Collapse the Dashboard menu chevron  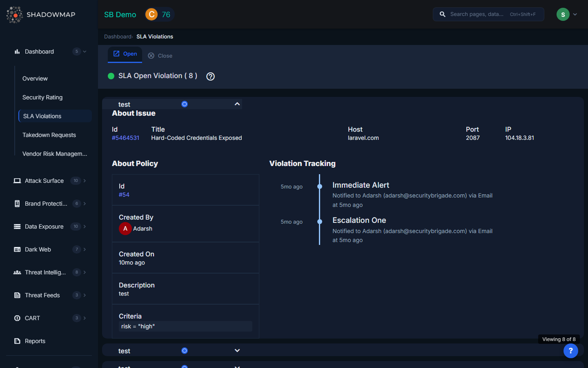tap(85, 52)
